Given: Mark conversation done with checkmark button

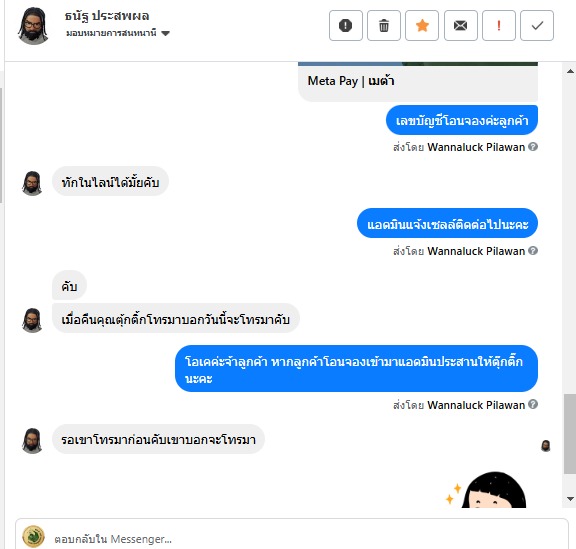Looking at the screenshot, I should pos(537,25).
